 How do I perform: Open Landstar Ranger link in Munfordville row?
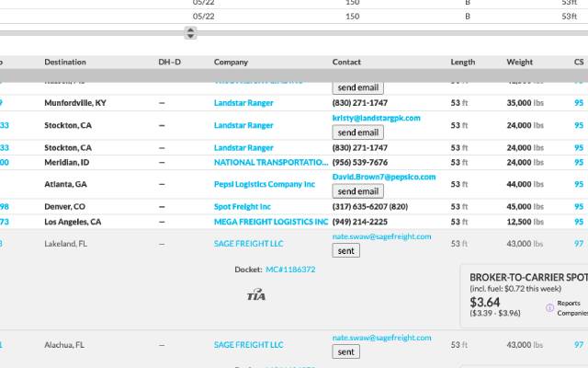(243, 103)
